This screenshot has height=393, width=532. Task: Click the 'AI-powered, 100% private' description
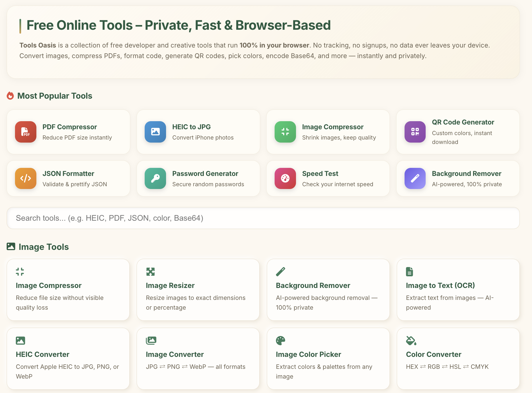[467, 184]
